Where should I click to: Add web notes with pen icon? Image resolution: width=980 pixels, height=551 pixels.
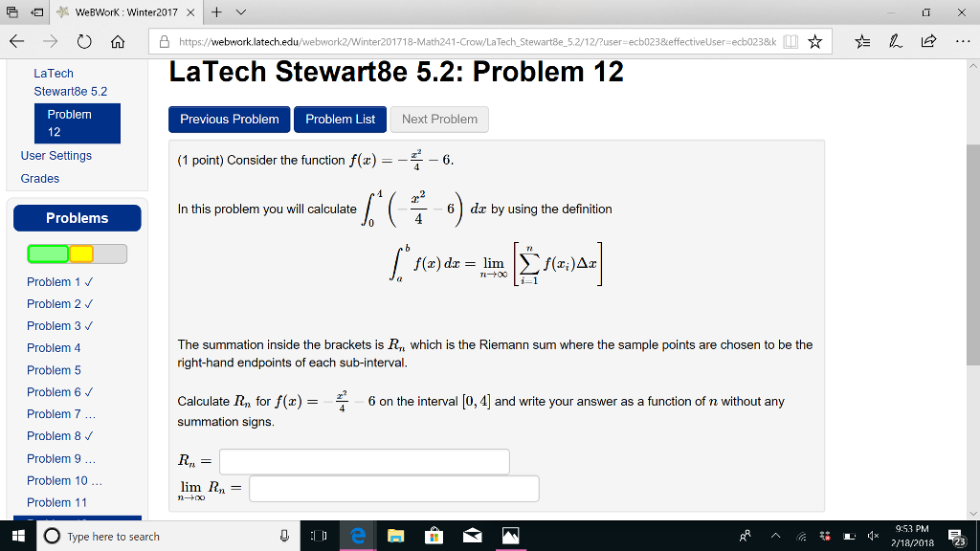tap(896, 42)
